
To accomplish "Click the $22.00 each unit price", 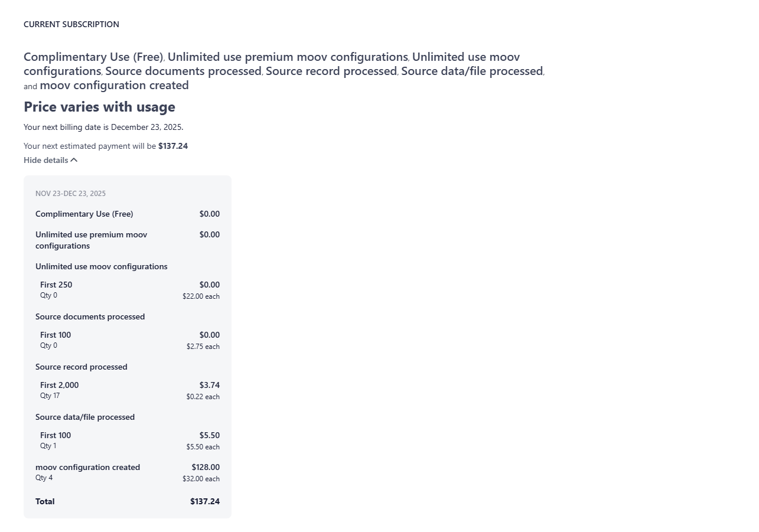I will (201, 296).
